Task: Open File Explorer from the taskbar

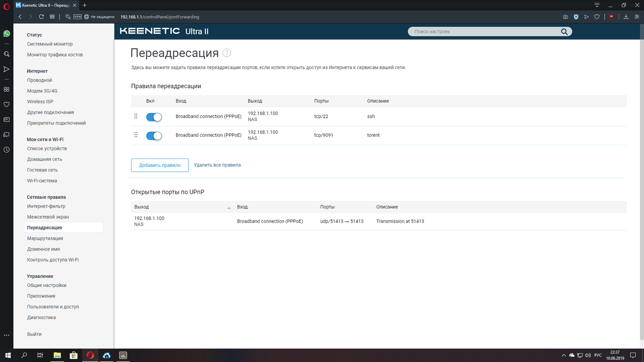Action: click(x=57, y=355)
